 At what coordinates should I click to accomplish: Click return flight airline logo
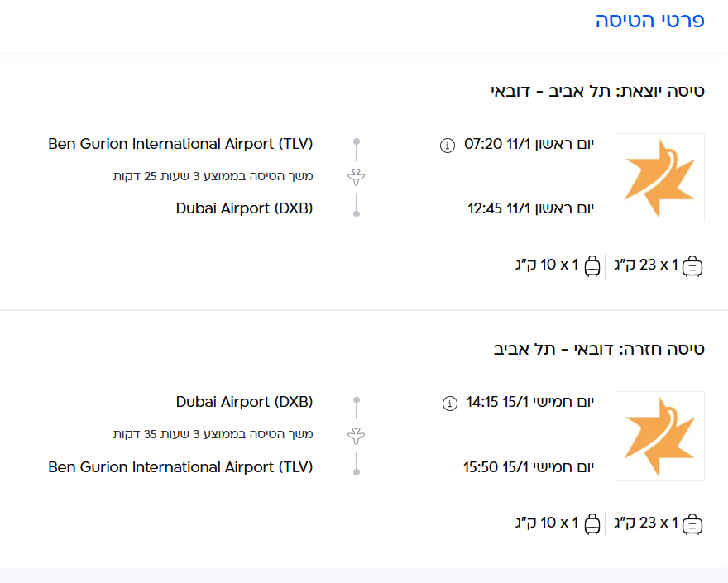659,436
